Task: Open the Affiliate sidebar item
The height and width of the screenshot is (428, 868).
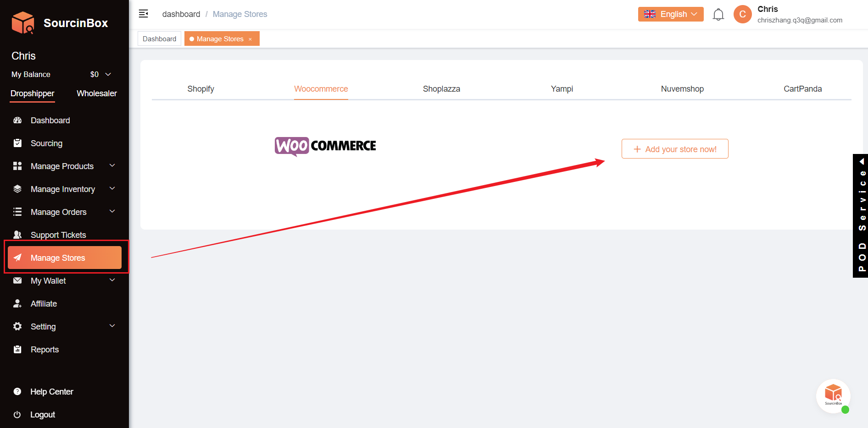Action: click(x=44, y=304)
